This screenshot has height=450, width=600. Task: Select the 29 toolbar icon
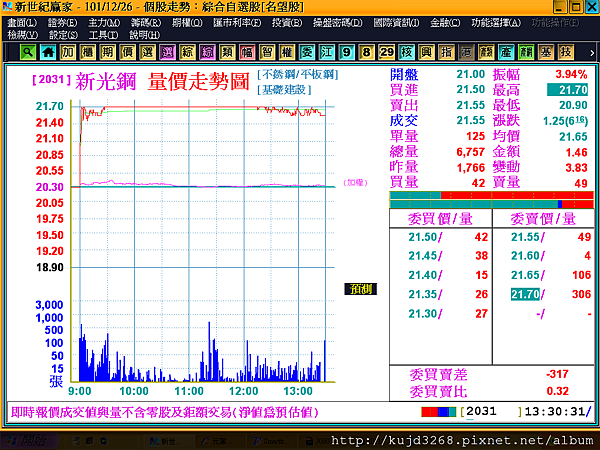click(x=386, y=52)
